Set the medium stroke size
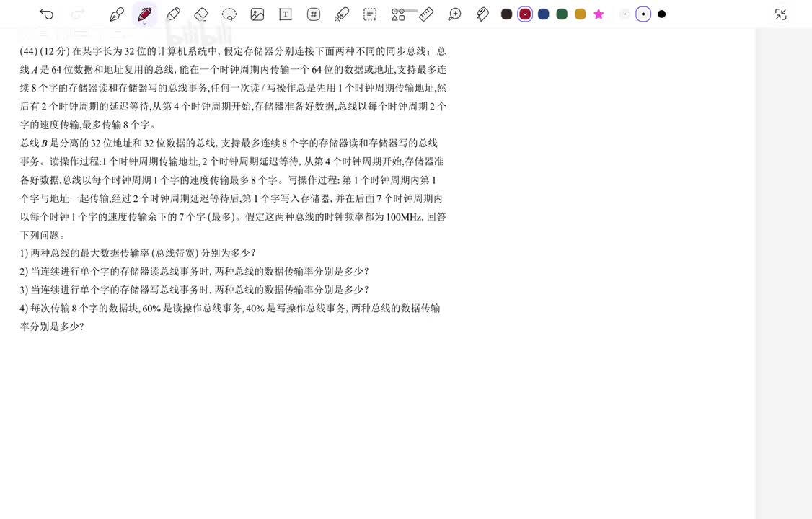The width and height of the screenshot is (812, 519). point(643,14)
